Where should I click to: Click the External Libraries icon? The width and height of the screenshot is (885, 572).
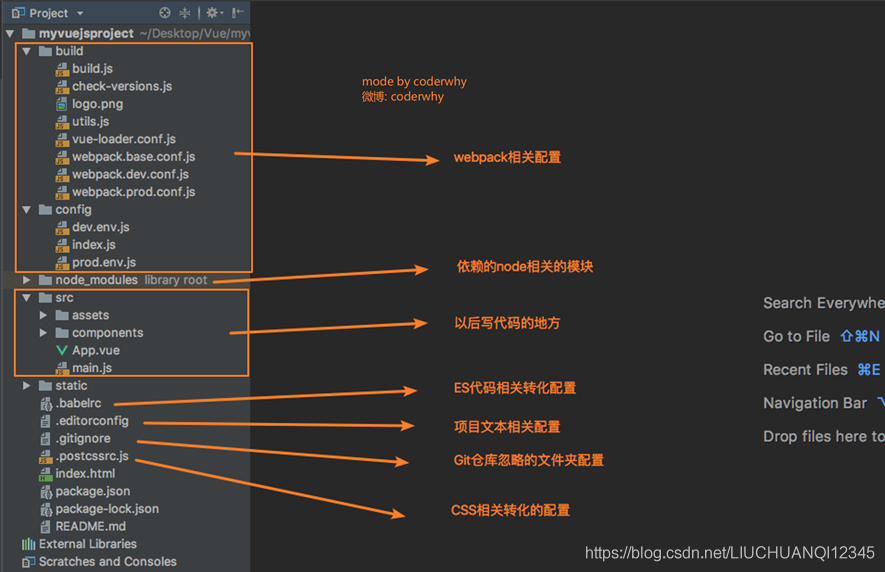point(28,544)
